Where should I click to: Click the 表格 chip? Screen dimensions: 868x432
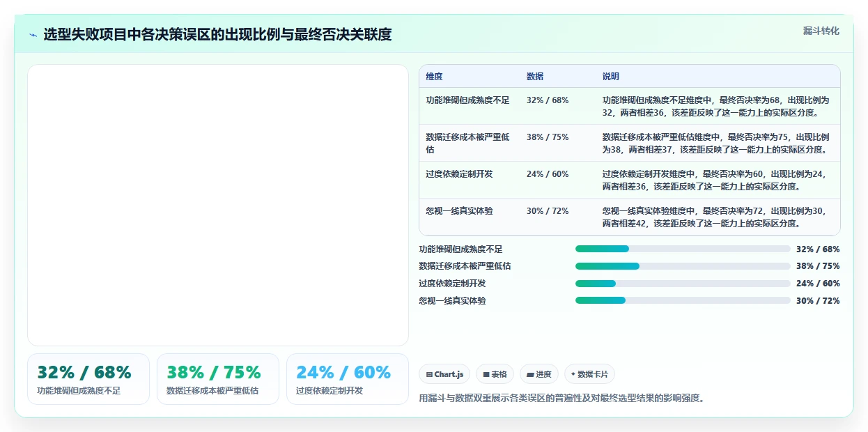tap(495, 374)
